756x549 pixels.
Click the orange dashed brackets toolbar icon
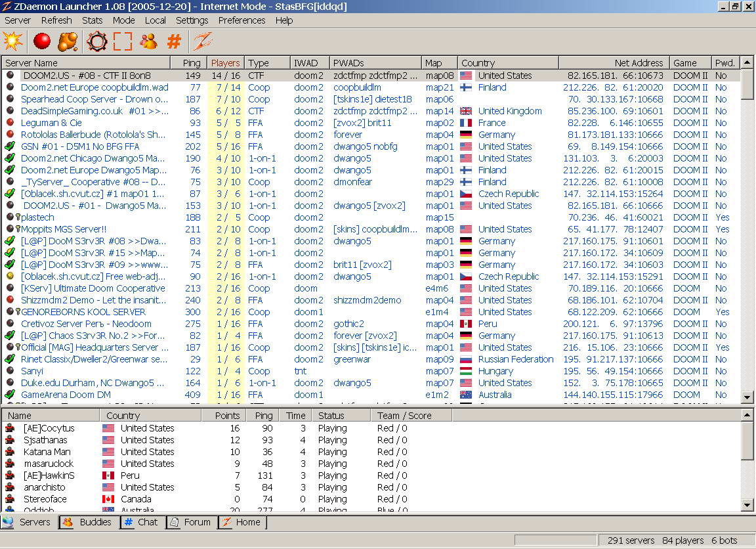[x=123, y=41]
